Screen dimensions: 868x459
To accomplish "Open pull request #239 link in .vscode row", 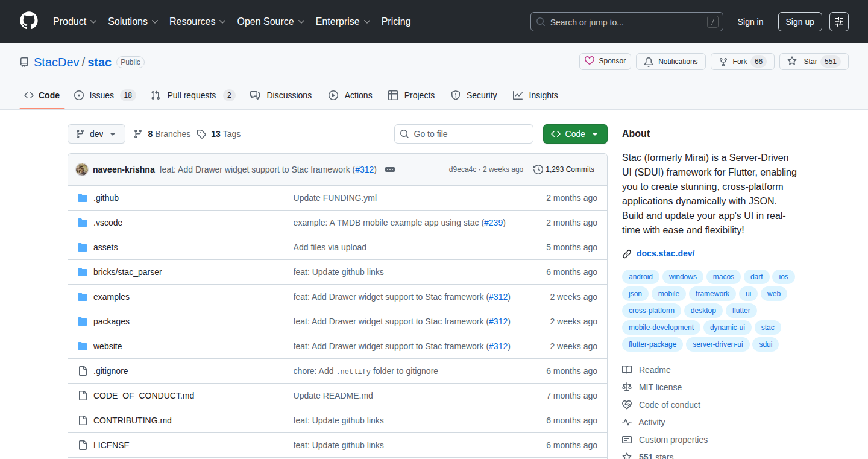I will (x=494, y=223).
